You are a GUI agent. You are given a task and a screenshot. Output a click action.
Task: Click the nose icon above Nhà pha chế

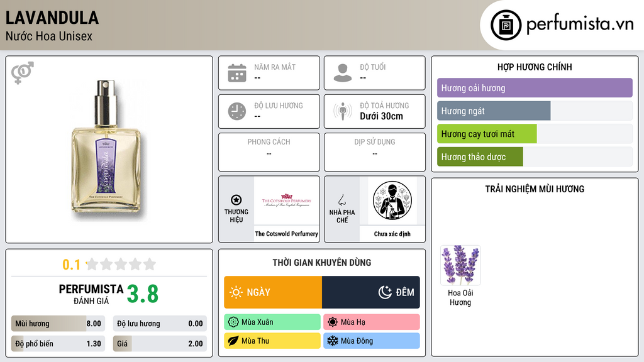tap(341, 200)
